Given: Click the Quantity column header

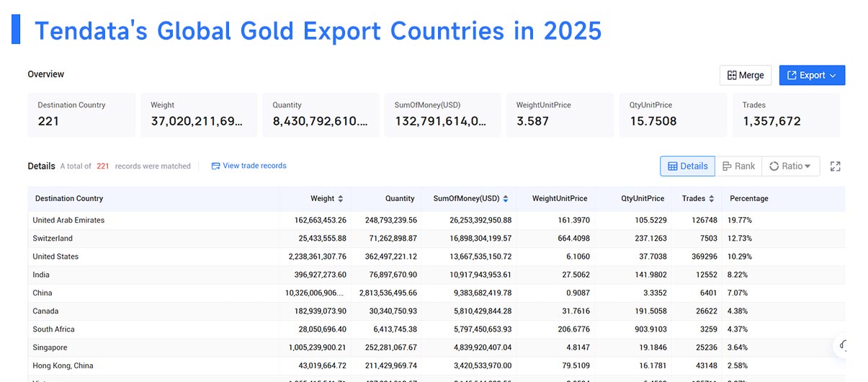Looking at the screenshot, I should coord(400,198).
